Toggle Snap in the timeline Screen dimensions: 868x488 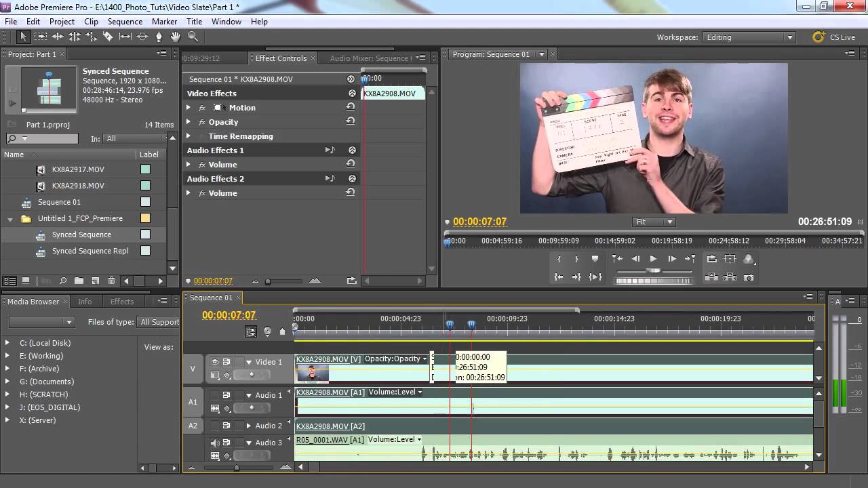tap(251, 331)
